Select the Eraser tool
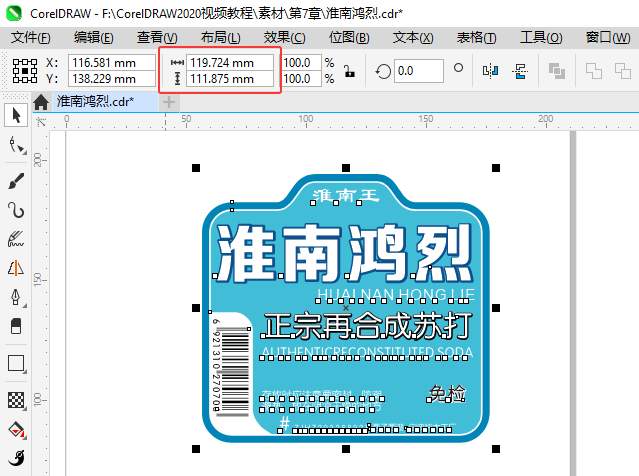Viewport: 639px width, 476px height. coord(16,326)
